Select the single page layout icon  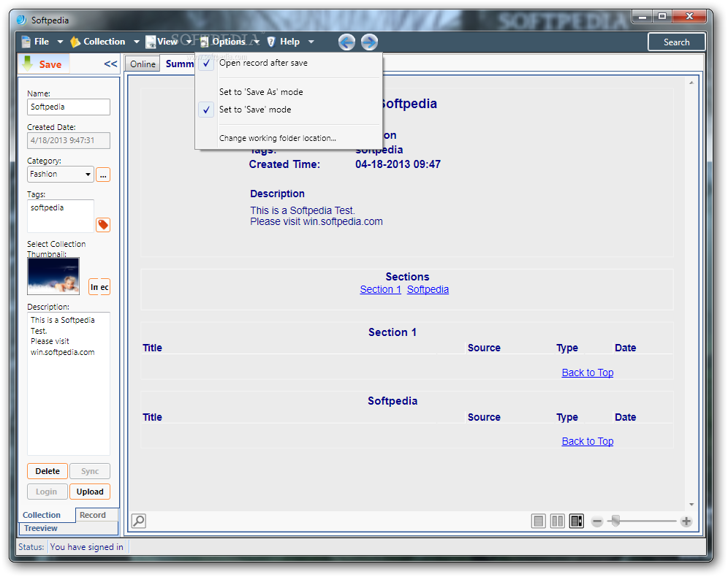[538, 521]
